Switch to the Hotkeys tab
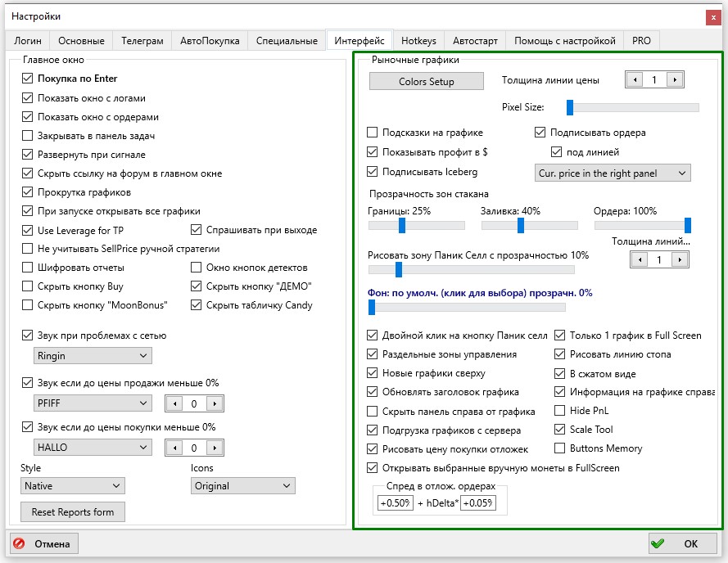The width and height of the screenshot is (728, 563). (418, 41)
